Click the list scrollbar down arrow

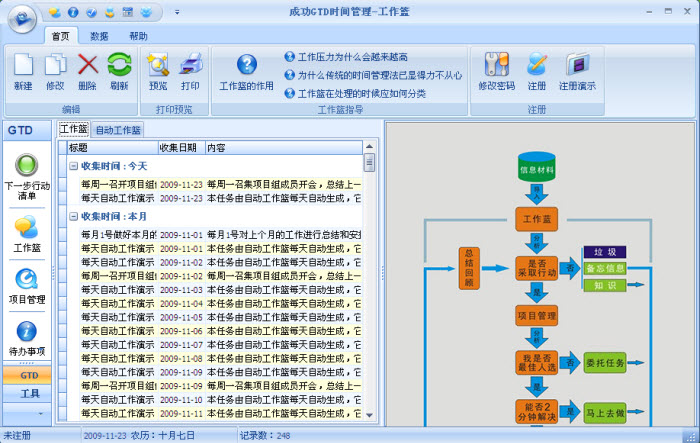(369, 415)
